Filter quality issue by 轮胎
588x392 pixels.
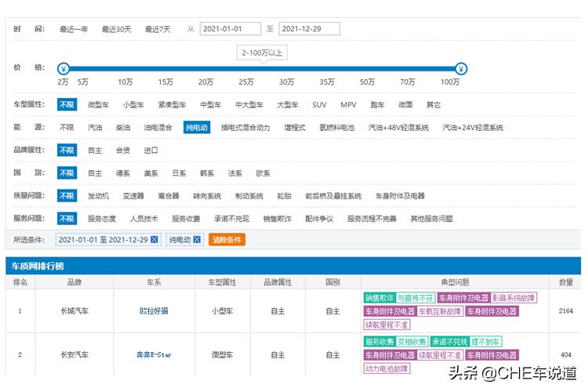tap(285, 196)
